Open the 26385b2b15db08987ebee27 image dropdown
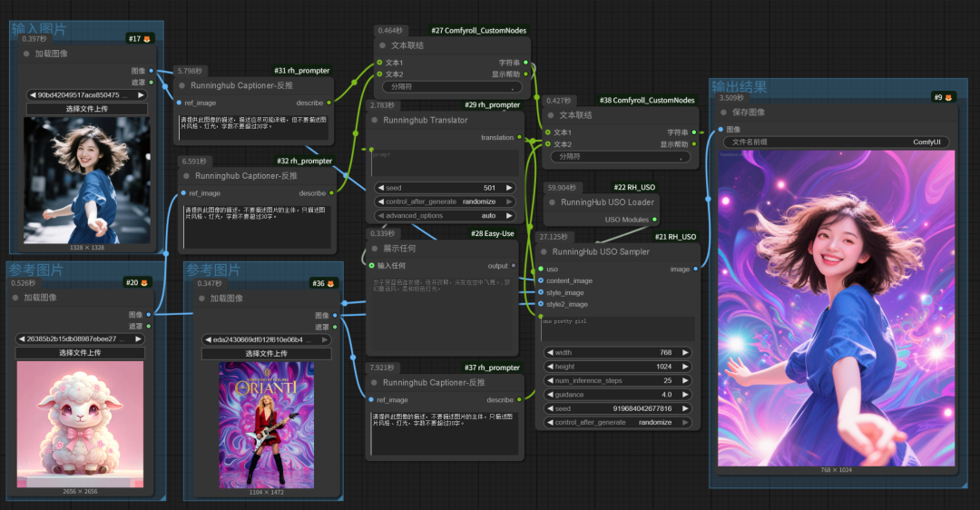Image resolution: width=980 pixels, height=510 pixels. 79,338
